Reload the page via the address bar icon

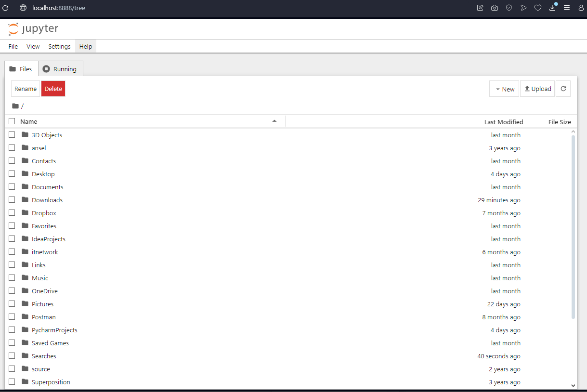click(x=5, y=8)
